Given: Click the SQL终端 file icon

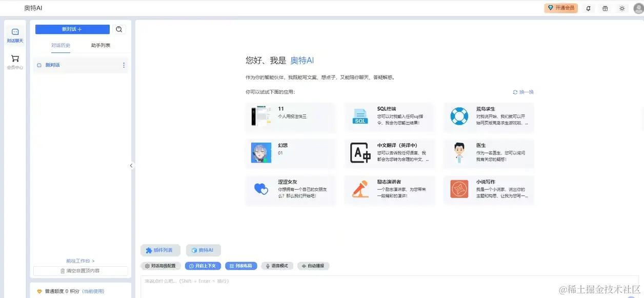Looking at the screenshot, I should (360, 116).
